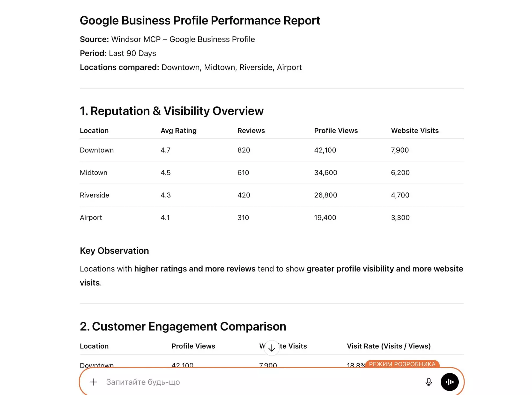This screenshot has height=395, width=532.
Task: Click the Visit Rate column header
Action: coord(389,346)
